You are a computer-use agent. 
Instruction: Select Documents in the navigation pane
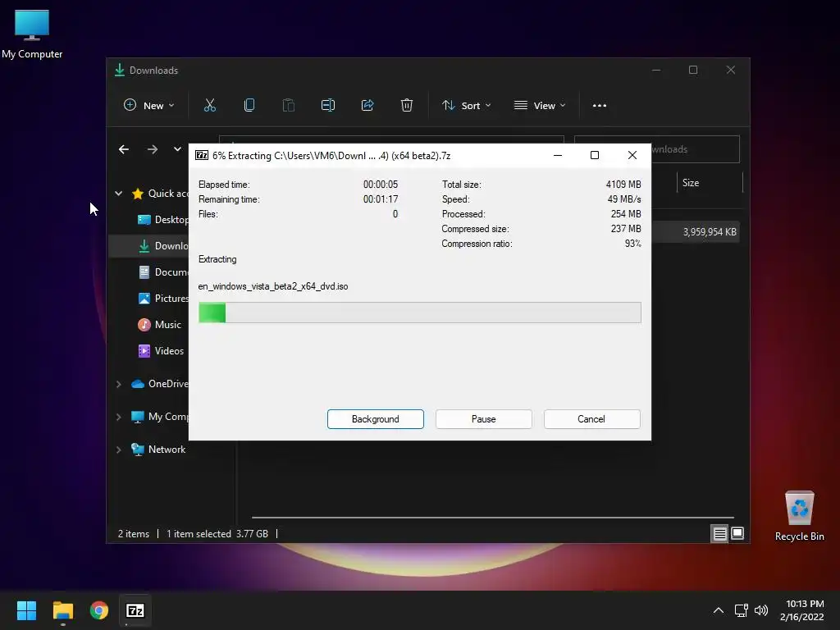(163, 272)
